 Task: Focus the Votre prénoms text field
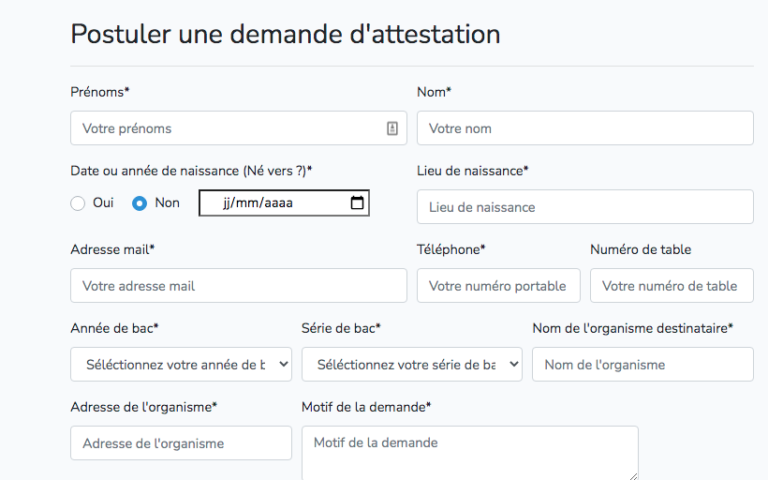click(x=225, y=128)
